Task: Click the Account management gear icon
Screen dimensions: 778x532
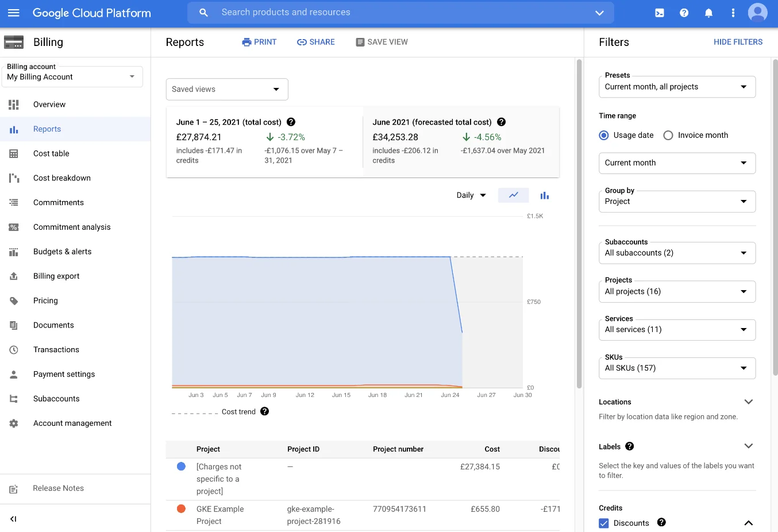Action: [x=14, y=423]
